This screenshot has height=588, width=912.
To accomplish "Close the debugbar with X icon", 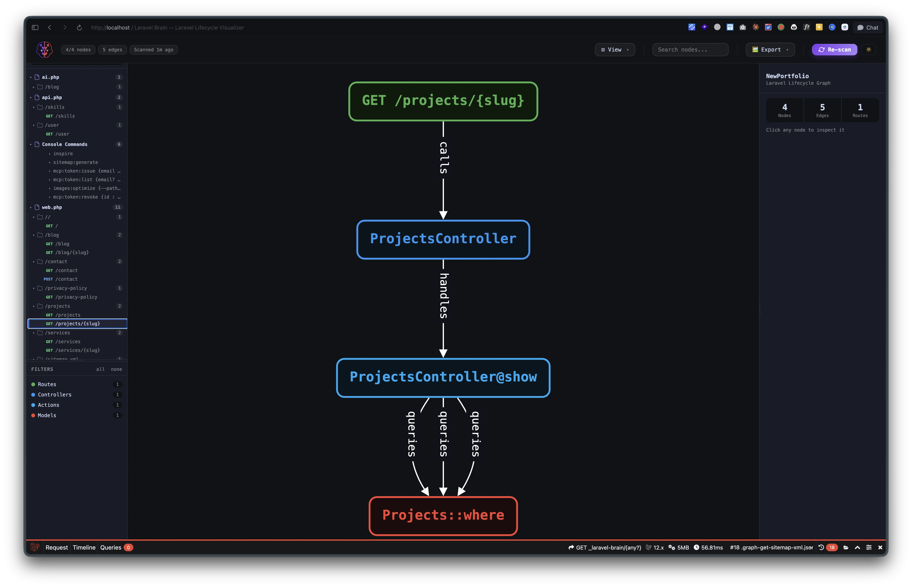I will (880, 547).
